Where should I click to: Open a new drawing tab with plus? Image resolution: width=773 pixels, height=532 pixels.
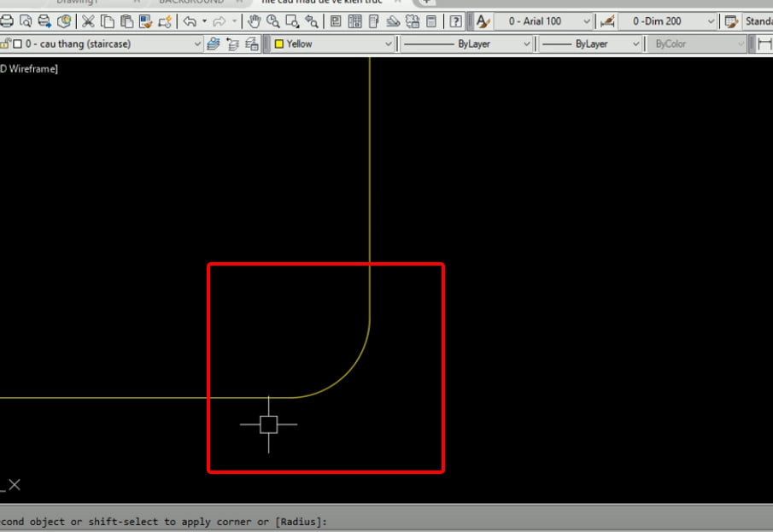[x=426, y=2]
